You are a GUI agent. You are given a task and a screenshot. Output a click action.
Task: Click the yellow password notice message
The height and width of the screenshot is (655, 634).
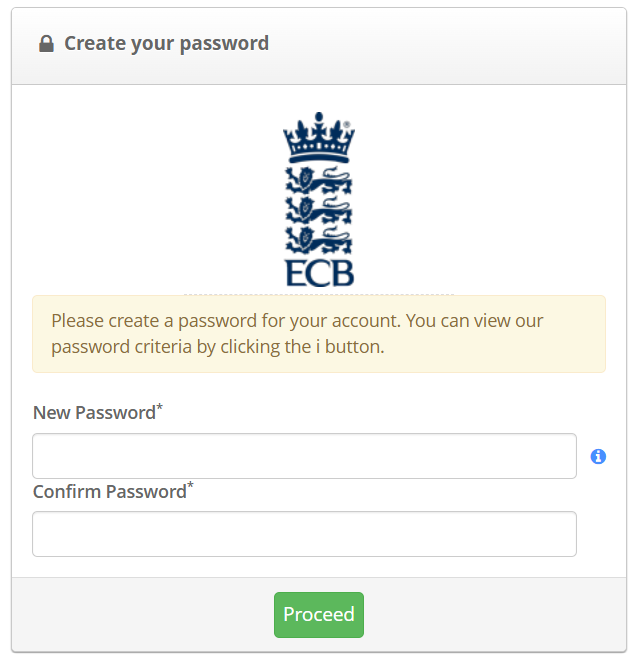[x=318, y=334]
